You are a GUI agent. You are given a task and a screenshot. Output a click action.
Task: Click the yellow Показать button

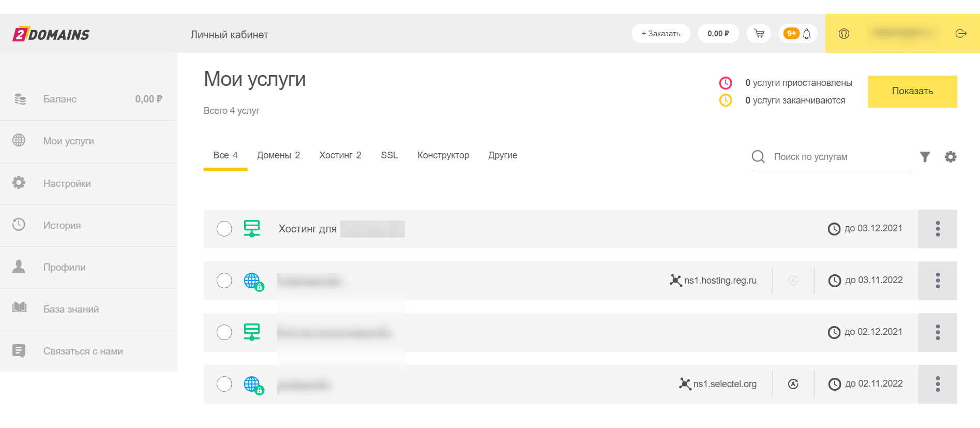click(912, 91)
